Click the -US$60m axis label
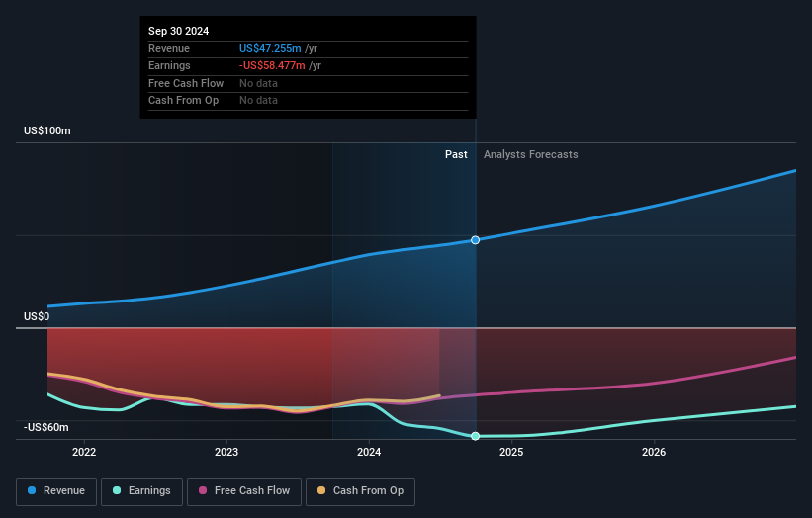The width and height of the screenshot is (812, 518). [x=46, y=427]
